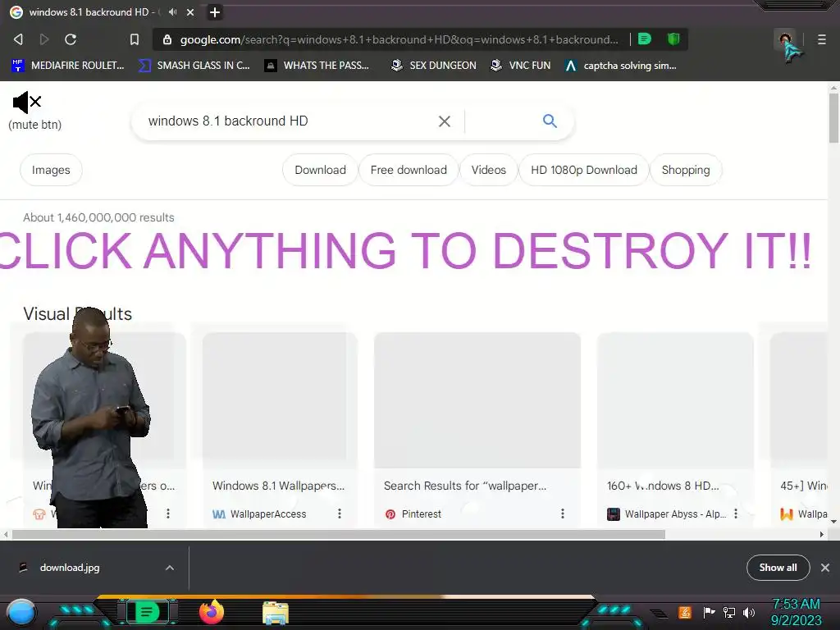Image resolution: width=840 pixels, height=630 pixels.
Task: Open three-dot menu on first visual result
Action: 168,514
